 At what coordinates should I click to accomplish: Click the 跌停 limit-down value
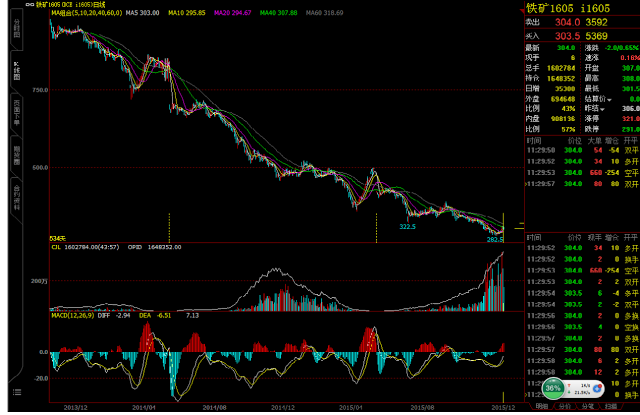click(x=631, y=129)
